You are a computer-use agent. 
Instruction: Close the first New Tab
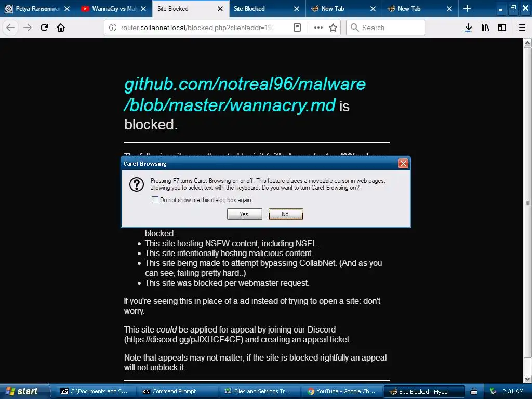point(373,9)
